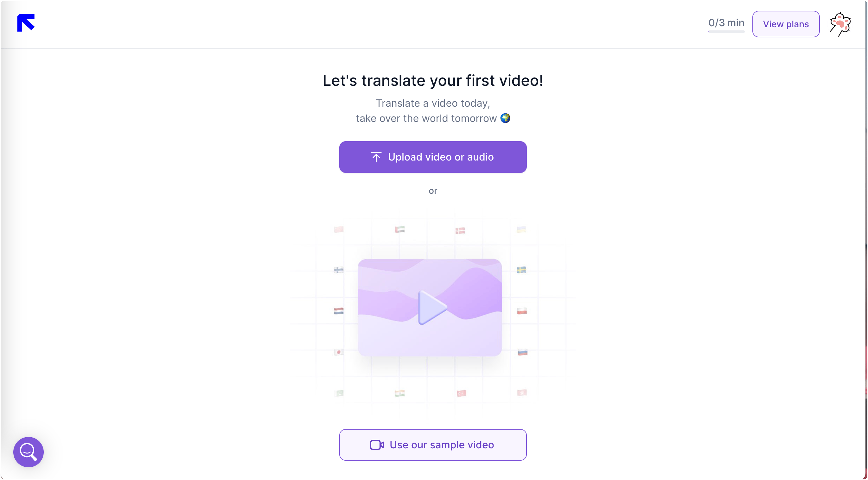The image size is (868, 480).
Task: Open the purple chat support bubble
Action: pyautogui.click(x=28, y=452)
